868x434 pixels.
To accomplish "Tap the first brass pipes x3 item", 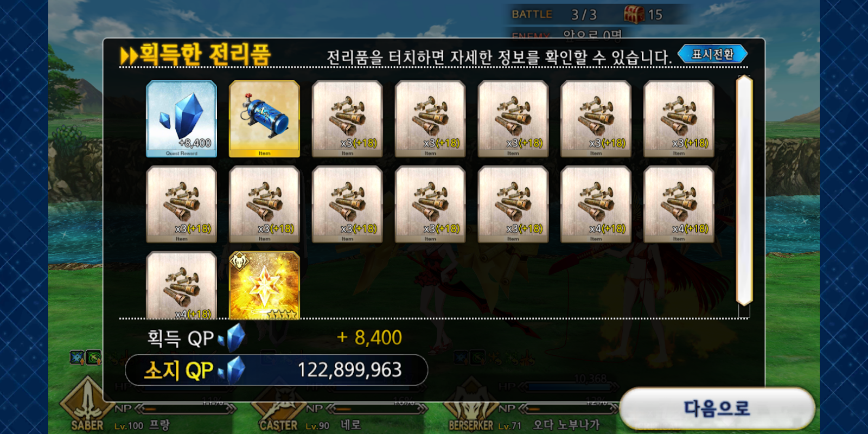I will (347, 119).
